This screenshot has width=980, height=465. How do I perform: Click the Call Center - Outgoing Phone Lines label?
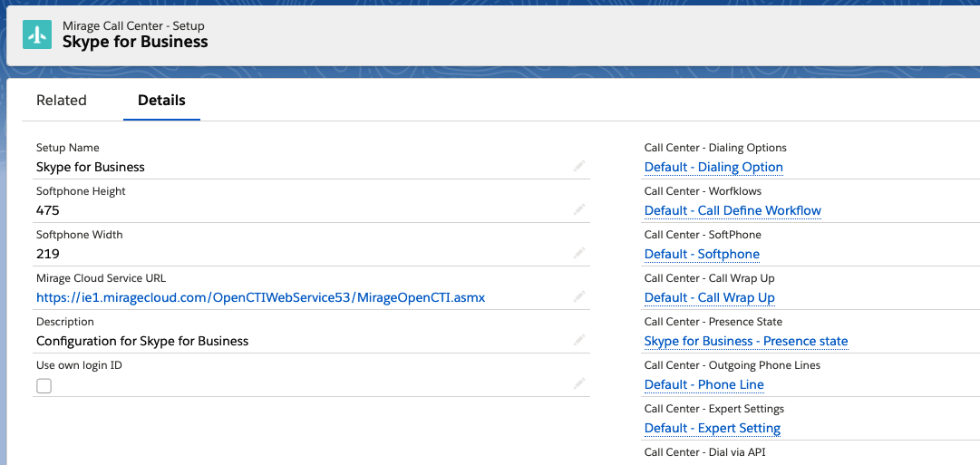[x=733, y=365]
